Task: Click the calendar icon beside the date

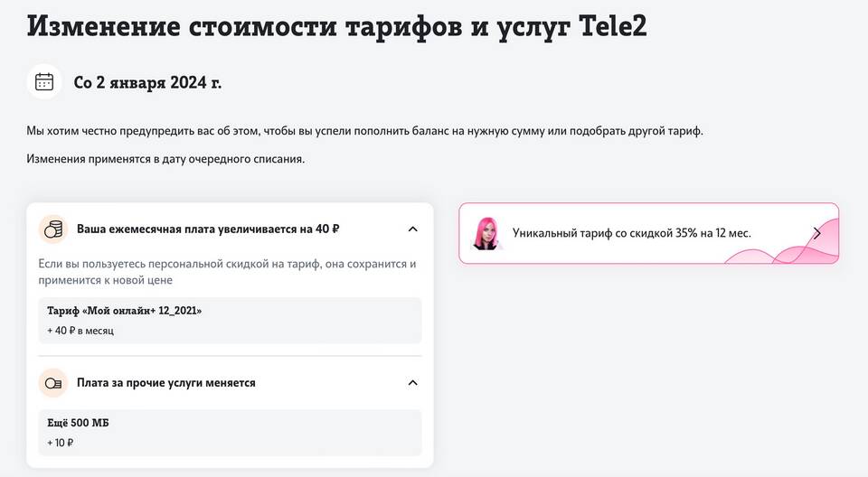Action: click(x=44, y=82)
